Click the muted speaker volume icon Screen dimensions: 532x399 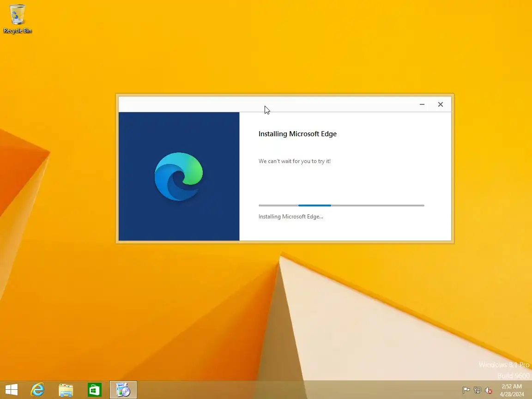point(488,390)
